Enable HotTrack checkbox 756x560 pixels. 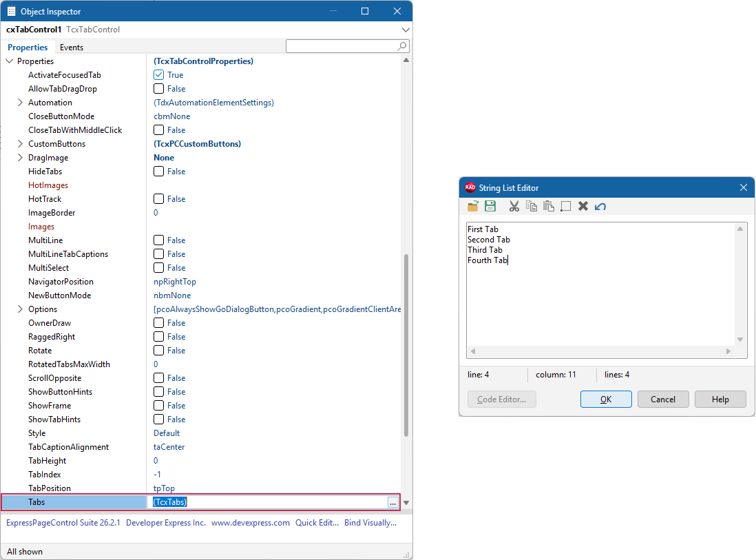pos(158,199)
